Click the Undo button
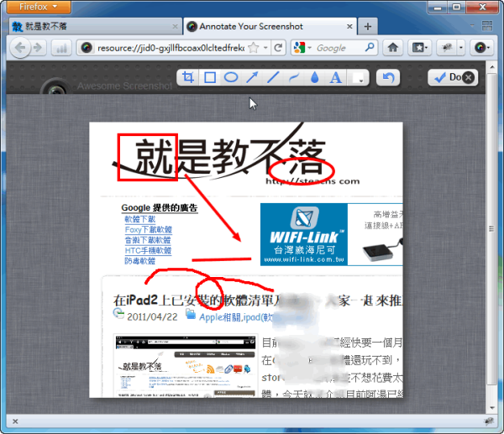The image size is (504, 434). pyautogui.click(x=388, y=77)
